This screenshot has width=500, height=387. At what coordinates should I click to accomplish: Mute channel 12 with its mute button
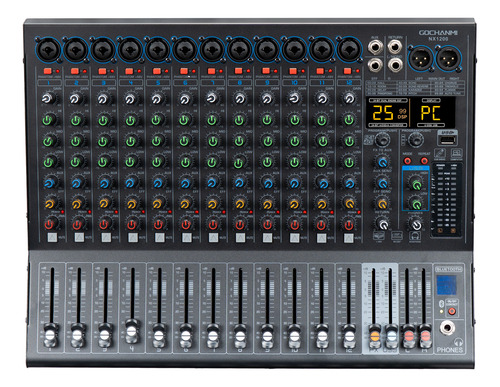point(348,237)
